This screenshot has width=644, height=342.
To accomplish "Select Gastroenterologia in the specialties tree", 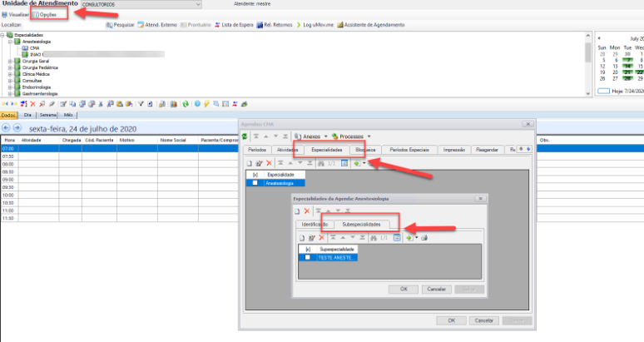I will [40, 94].
